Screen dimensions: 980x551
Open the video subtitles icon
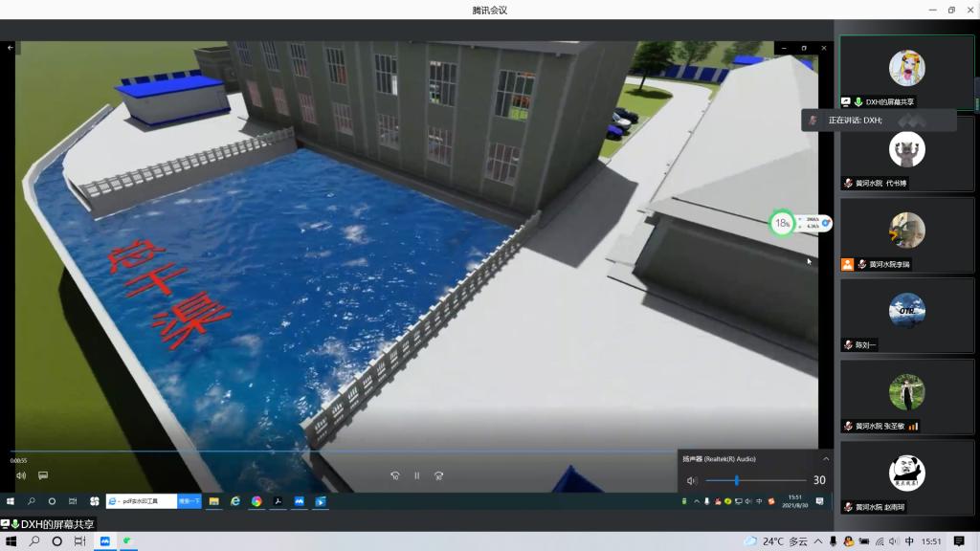(x=43, y=475)
